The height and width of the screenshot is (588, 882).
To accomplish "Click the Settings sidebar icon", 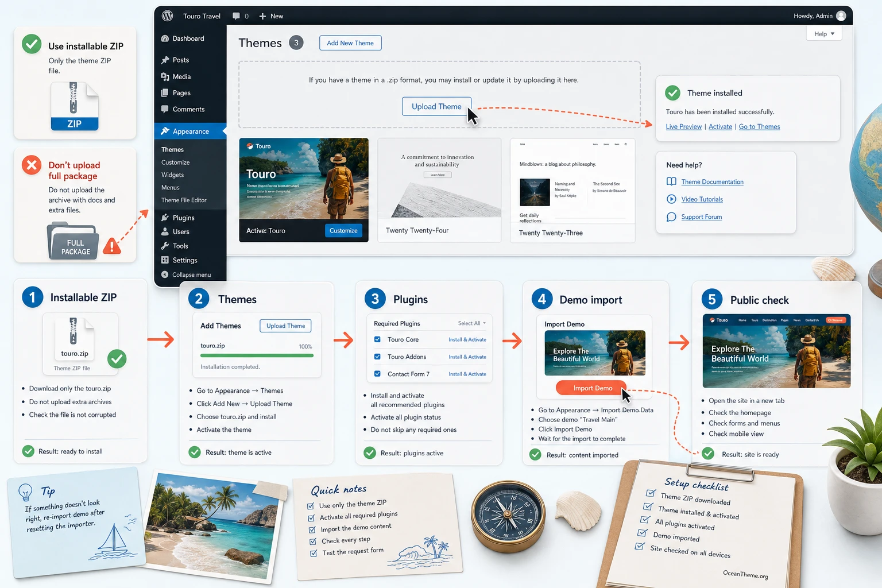I will pyautogui.click(x=165, y=260).
